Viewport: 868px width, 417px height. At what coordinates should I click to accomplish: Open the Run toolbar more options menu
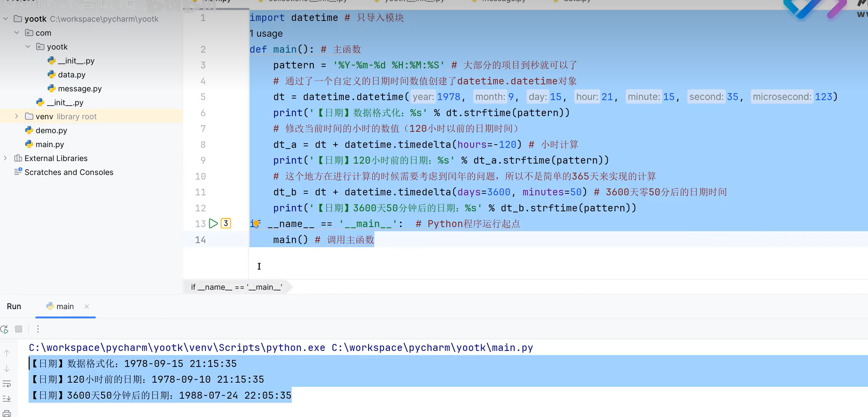[x=38, y=329]
